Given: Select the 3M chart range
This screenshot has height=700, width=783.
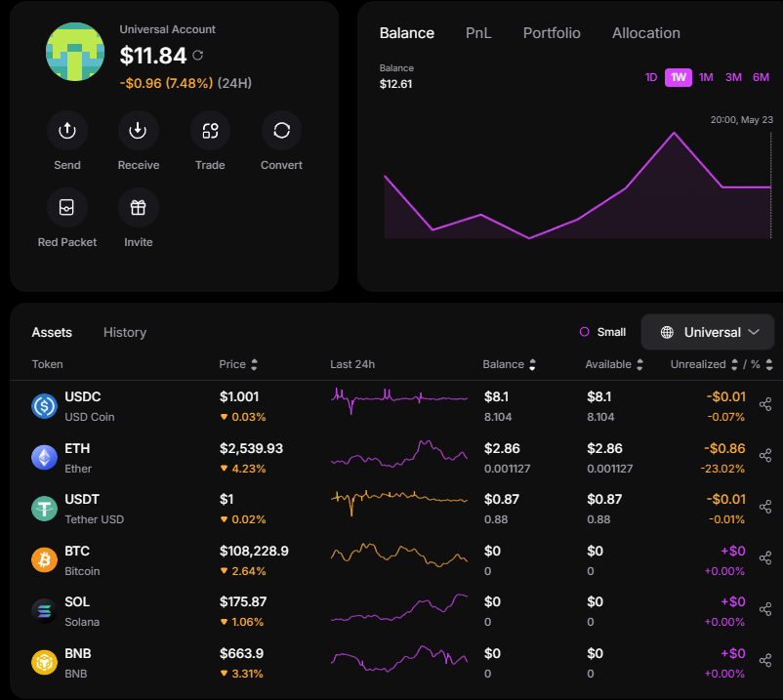Looking at the screenshot, I should pyautogui.click(x=733, y=77).
